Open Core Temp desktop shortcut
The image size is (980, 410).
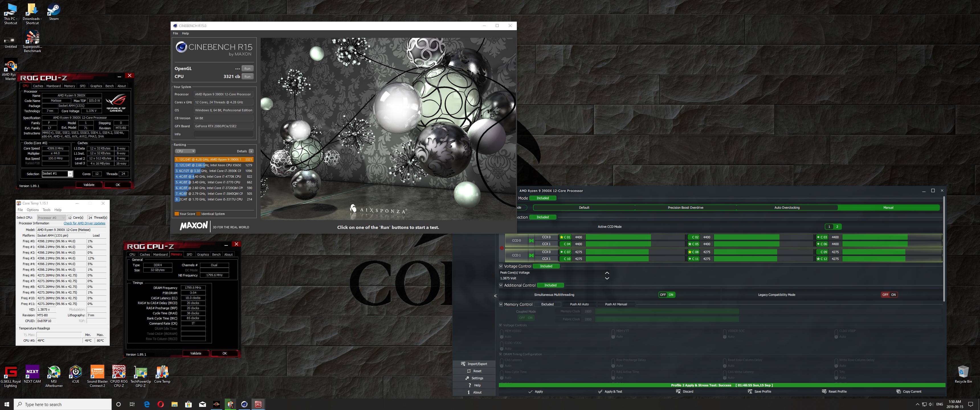pos(162,375)
